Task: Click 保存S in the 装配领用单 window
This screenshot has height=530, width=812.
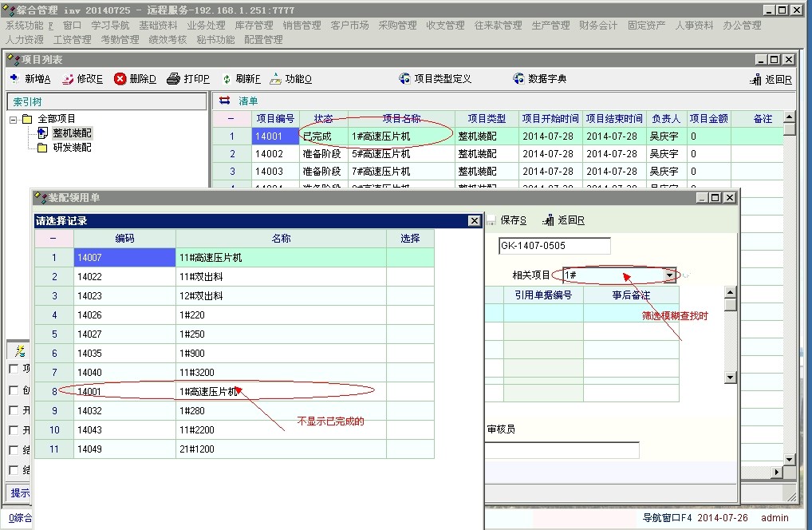Action: pos(512,220)
